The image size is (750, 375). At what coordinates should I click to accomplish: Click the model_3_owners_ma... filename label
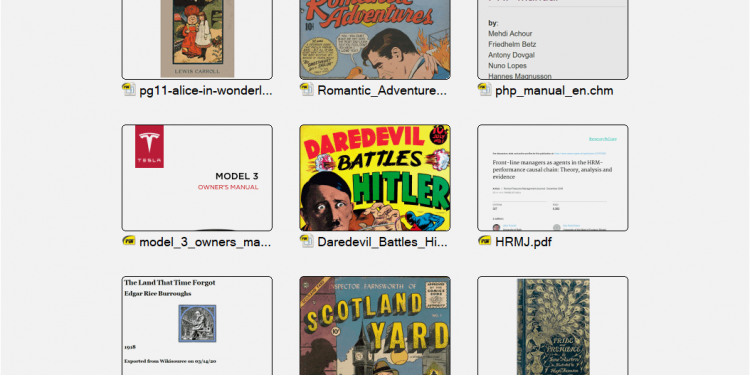(205, 242)
